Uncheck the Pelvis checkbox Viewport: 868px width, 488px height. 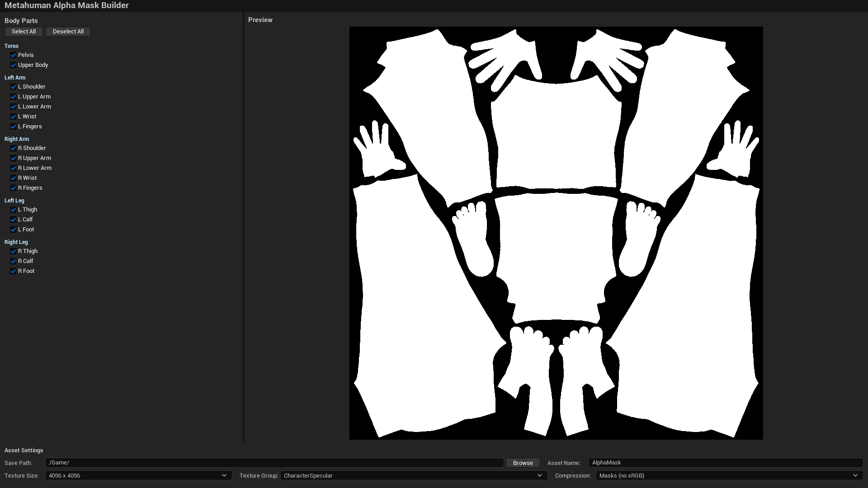[x=13, y=55]
